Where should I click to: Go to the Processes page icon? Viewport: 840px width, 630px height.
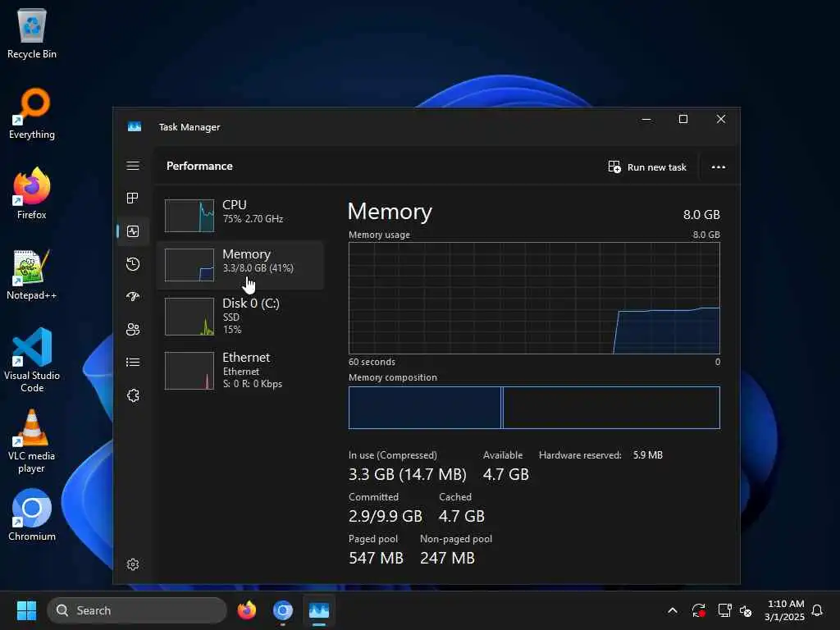tap(133, 199)
